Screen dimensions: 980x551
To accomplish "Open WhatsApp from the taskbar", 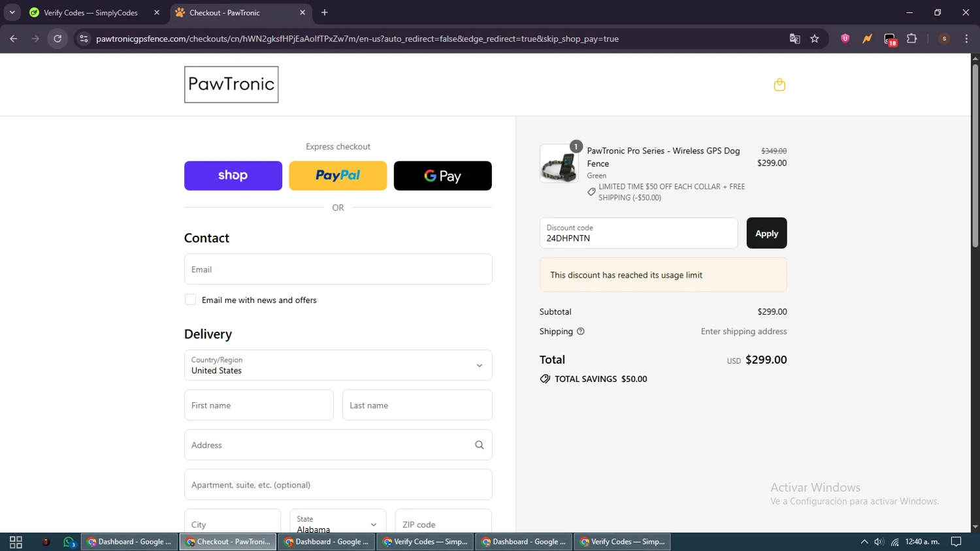I will pos(69,542).
